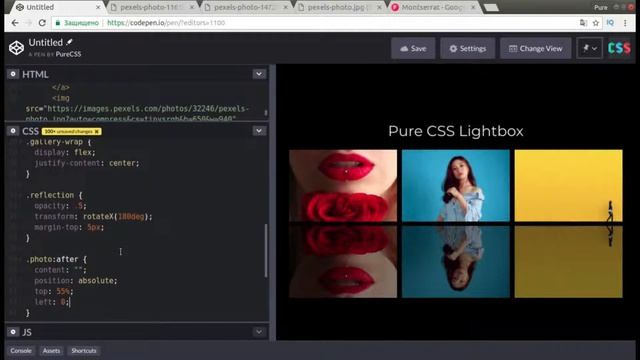Click the 'justify-content: center;' code line

(87, 163)
